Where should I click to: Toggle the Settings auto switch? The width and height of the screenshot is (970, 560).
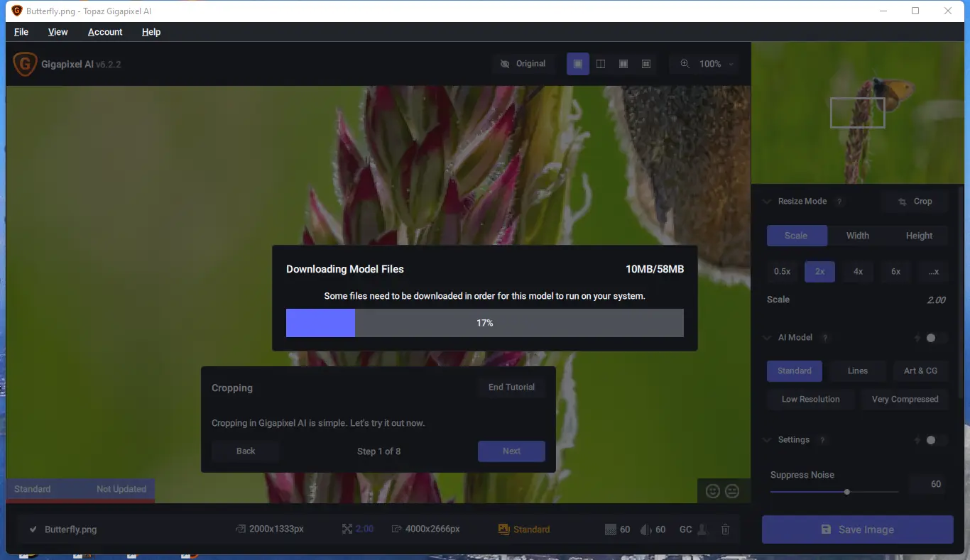coord(935,440)
